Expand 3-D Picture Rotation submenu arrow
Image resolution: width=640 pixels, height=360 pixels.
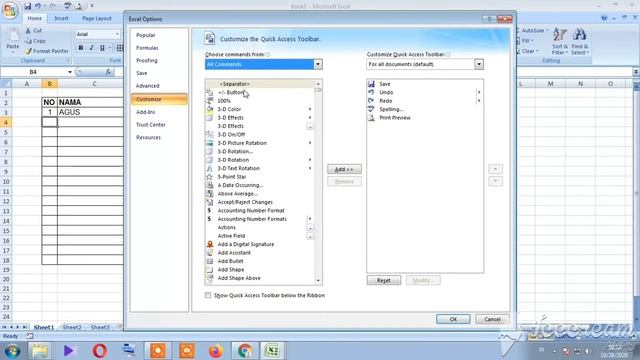click(x=310, y=143)
